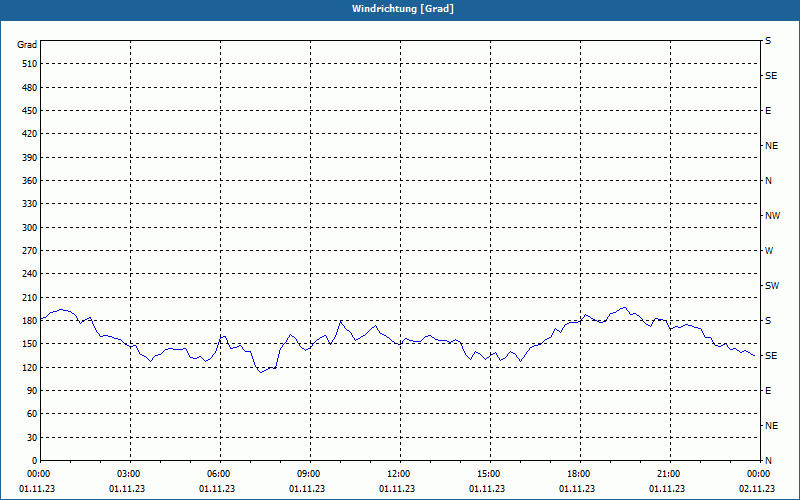
Task: Select the 480 axis value
Action: coord(30,88)
